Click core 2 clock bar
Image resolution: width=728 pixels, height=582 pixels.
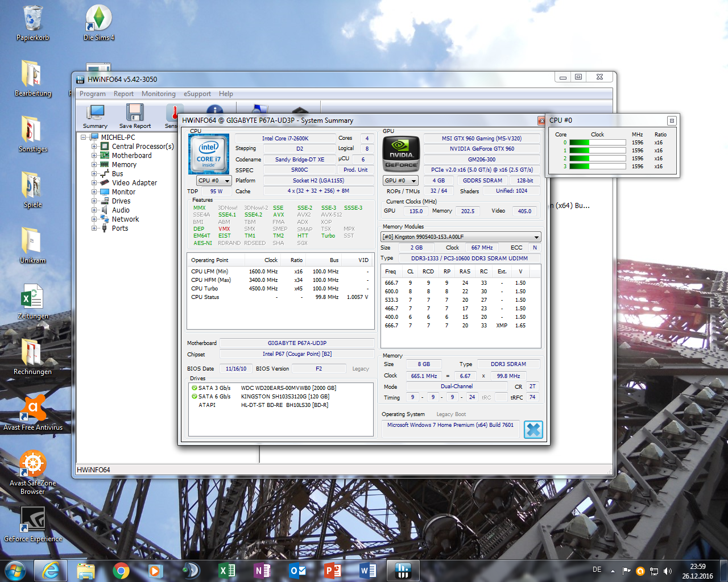(598, 159)
